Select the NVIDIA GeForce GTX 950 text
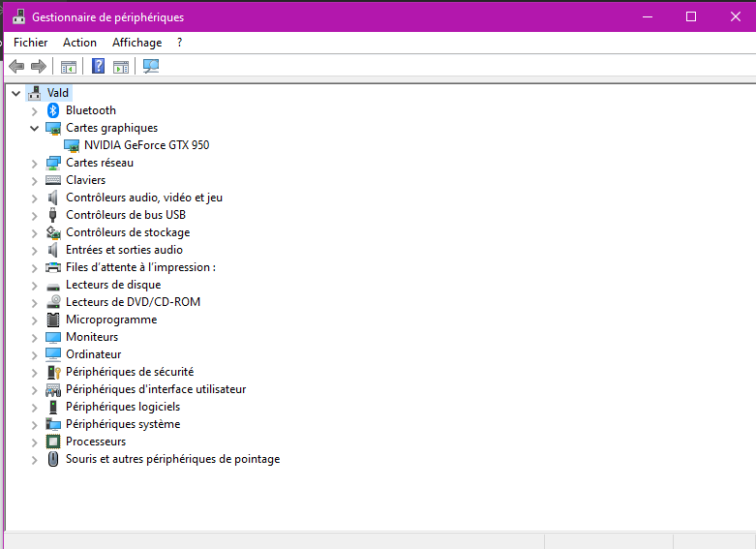Viewport: 756px width, 549px height. click(x=146, y=145)
